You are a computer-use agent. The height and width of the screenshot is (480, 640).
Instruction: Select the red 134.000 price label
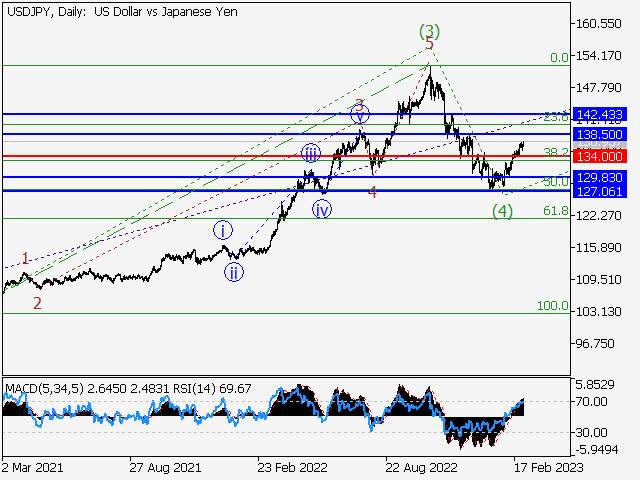click(x=600, y=156)
